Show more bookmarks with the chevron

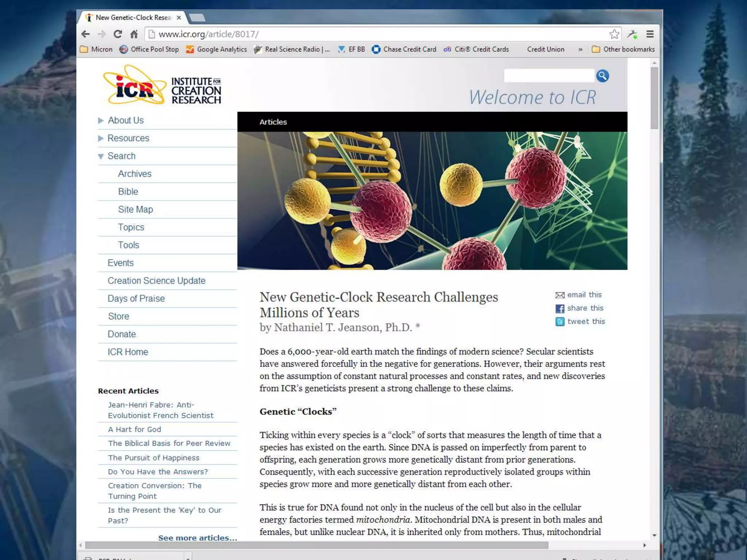580,50
